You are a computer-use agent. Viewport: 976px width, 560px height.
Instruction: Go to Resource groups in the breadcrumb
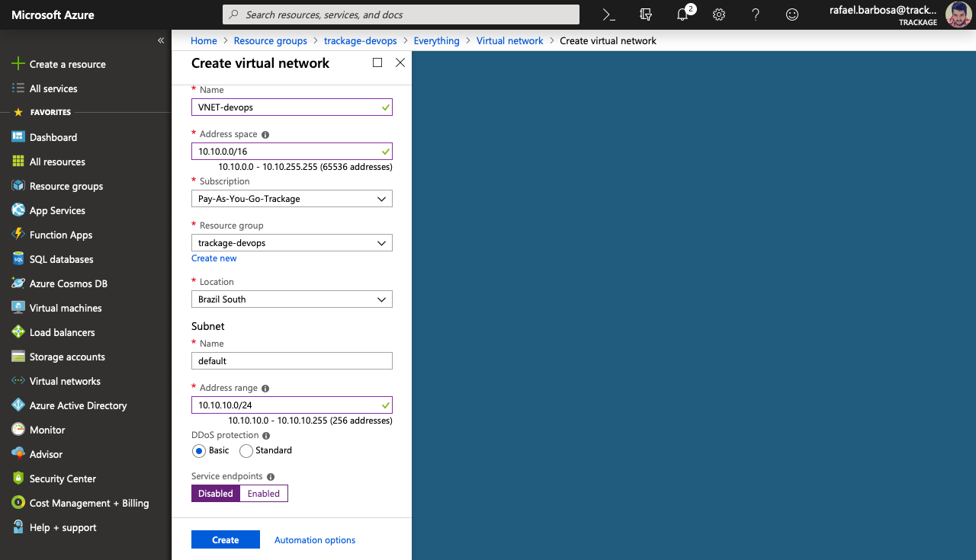click(x=271, y=40)
